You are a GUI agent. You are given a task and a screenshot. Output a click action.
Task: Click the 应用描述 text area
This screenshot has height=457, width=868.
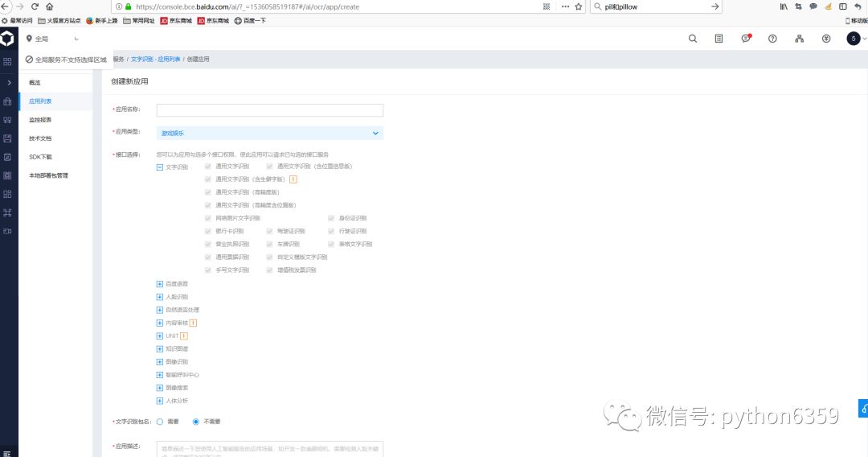[x=269, y=449]
